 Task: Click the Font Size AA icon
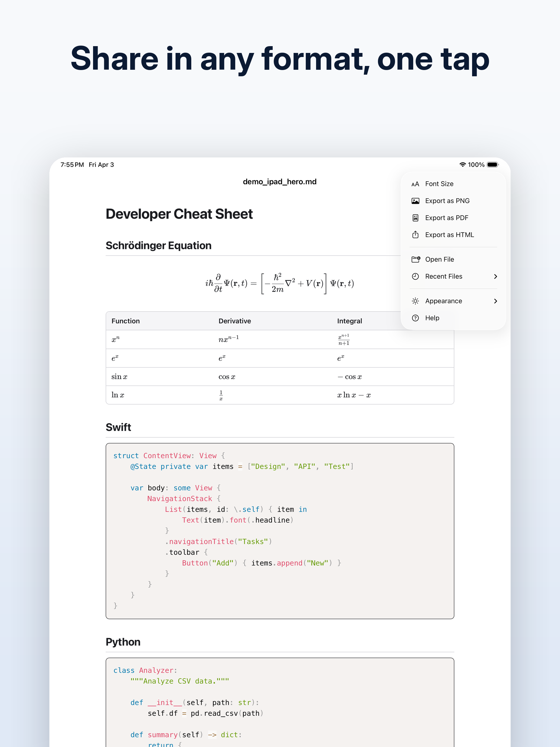[415, 184]
